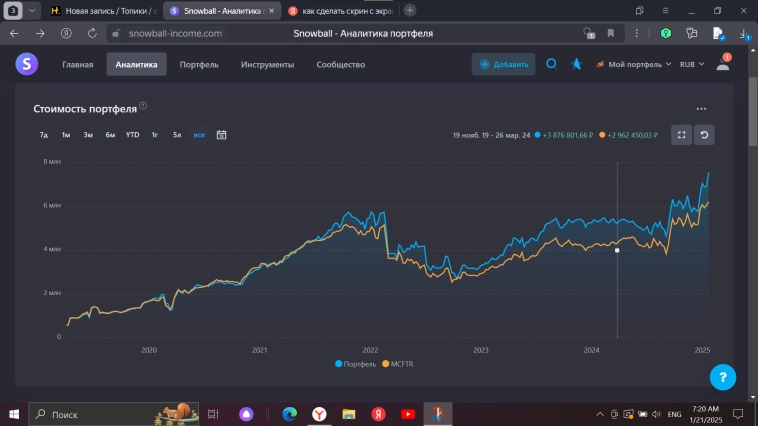Toggle the MCFTR benchmark series in legend
The width and height of the screenshot is (758, 426).
(x=400, y=364)
